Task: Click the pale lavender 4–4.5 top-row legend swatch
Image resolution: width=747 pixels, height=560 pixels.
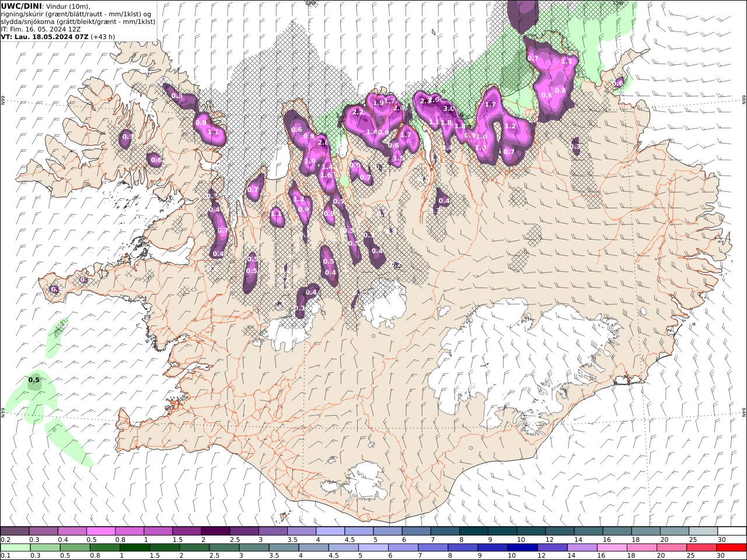Action: pyautogui.click(x=330, y=531)
